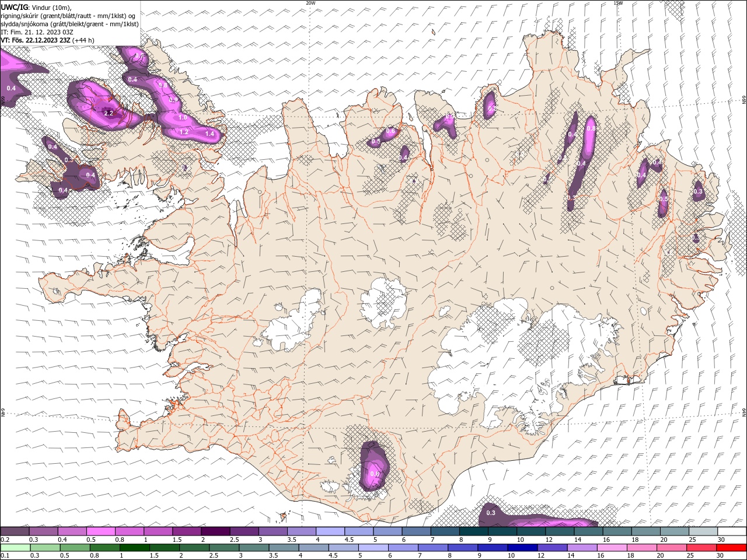Viewport: 747px width, 560px height.
Task: Click the 'VT: Fös. 22.12.2023 23Z' valid time
Action: click(36, 40)
